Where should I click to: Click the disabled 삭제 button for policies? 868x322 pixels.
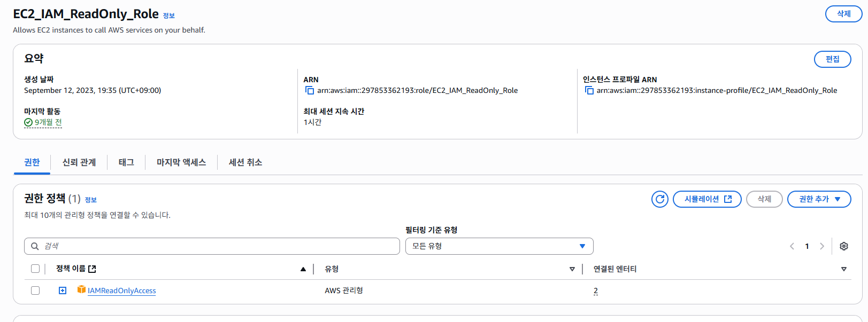764,199
